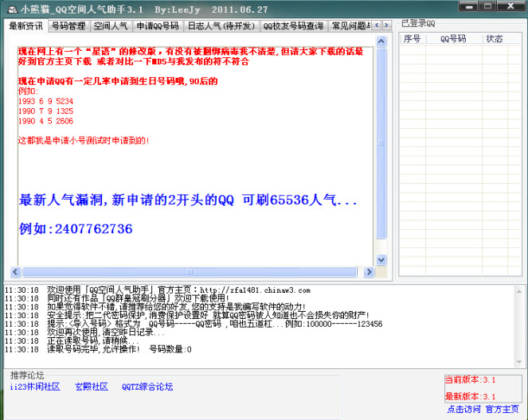Image resolution: width=528 pixels, height=420 pixels.
Task: Click the 序号 column header
Action: pos(413,39)
